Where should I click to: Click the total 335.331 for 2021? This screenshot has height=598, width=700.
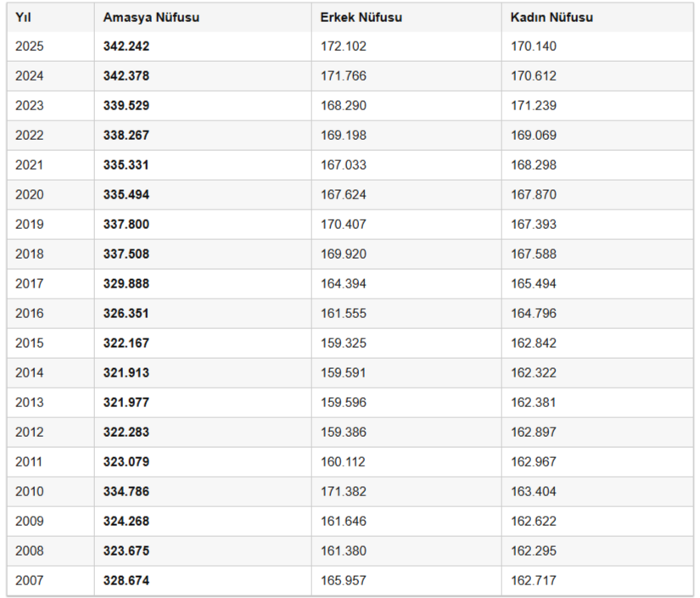click(x=126, y=165)
